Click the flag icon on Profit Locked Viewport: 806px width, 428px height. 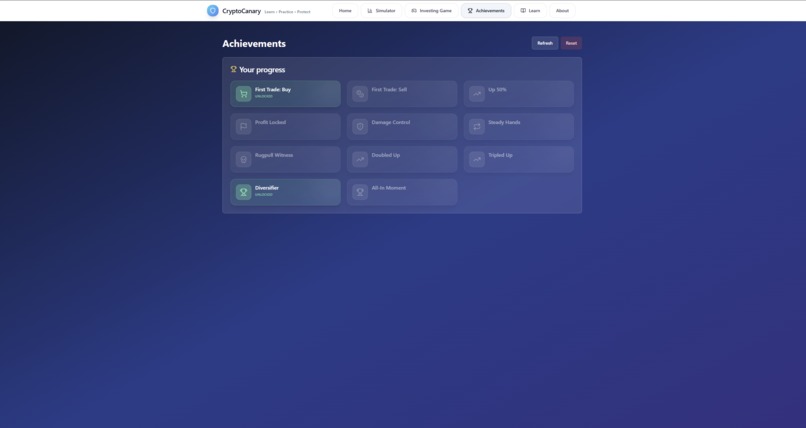244,126
